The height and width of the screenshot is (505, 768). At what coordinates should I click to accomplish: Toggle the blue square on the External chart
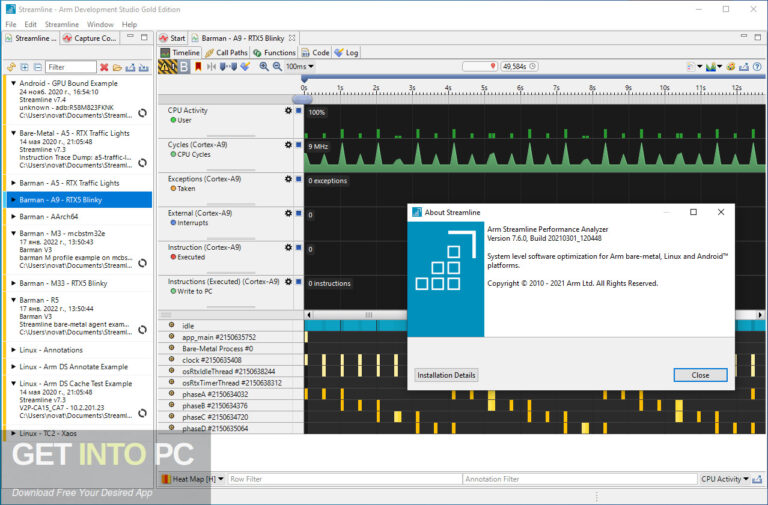coord(298,214)
